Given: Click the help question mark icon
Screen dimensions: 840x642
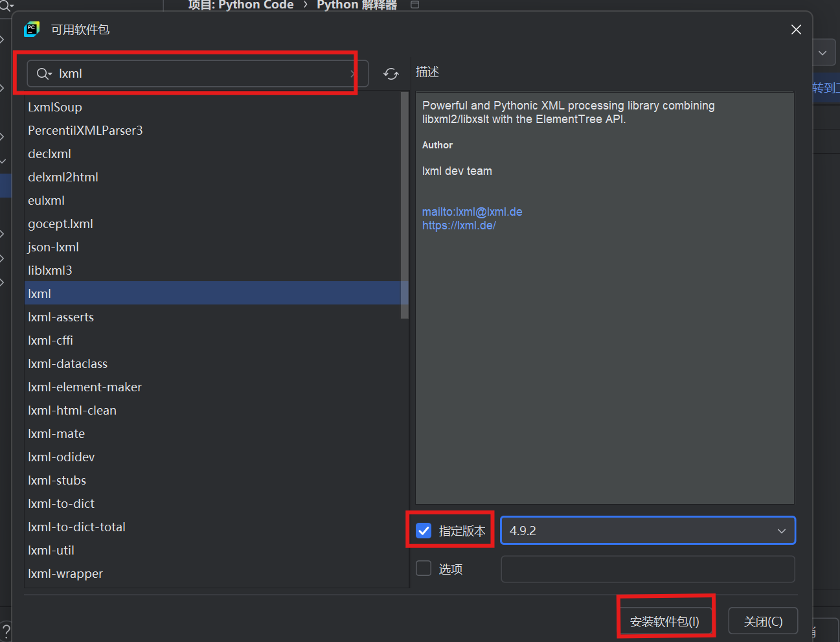Looking at the screenshot, I should pos(6,632).
